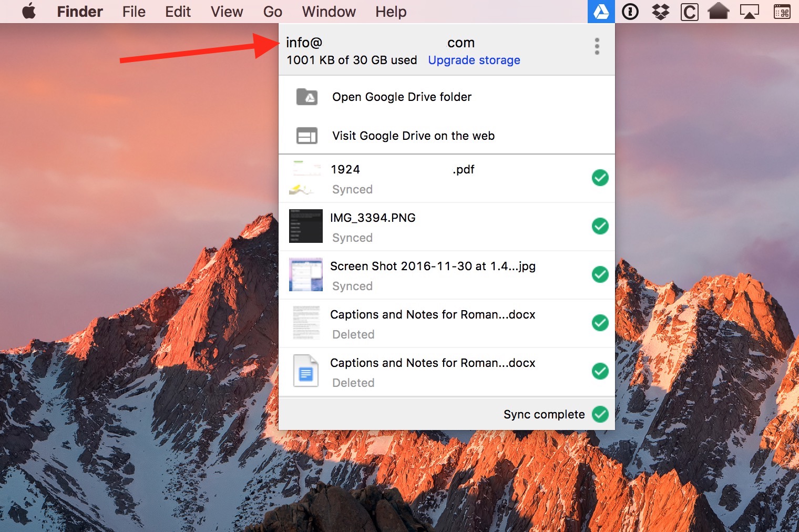Image resolution: width=799 pixels, height=532 pixels.
Task: Open the AirPlay display menu
Action: [x=750, y=12]
